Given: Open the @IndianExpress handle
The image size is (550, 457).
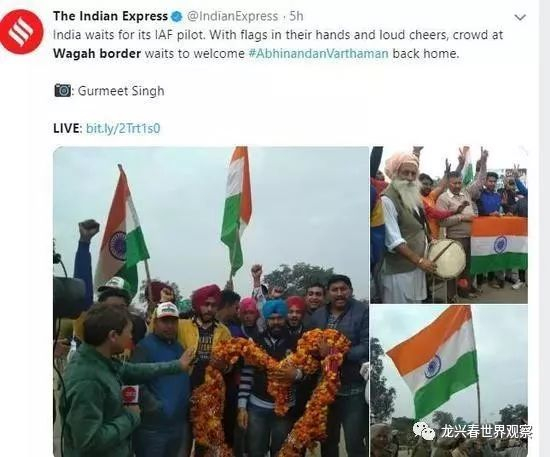Looking at the screenshot, I should (x=232, y=16).
